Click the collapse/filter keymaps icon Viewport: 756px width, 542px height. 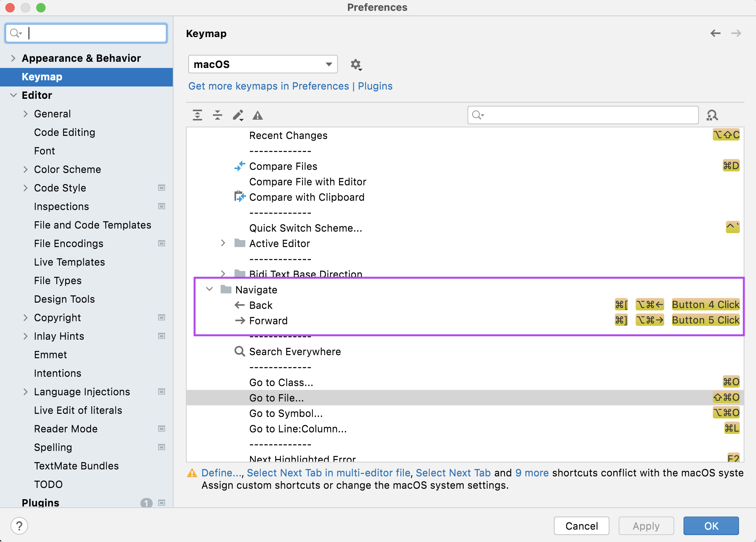pyautogui.click(x=217, y=115)
